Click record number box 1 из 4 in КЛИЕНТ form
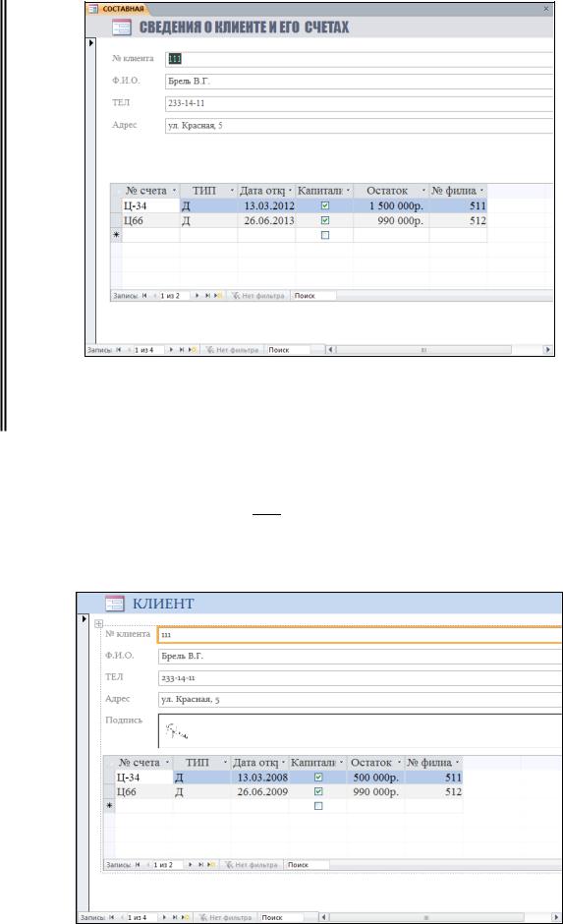The width and height of the screenshot is (563, 924). click(141, 917)
